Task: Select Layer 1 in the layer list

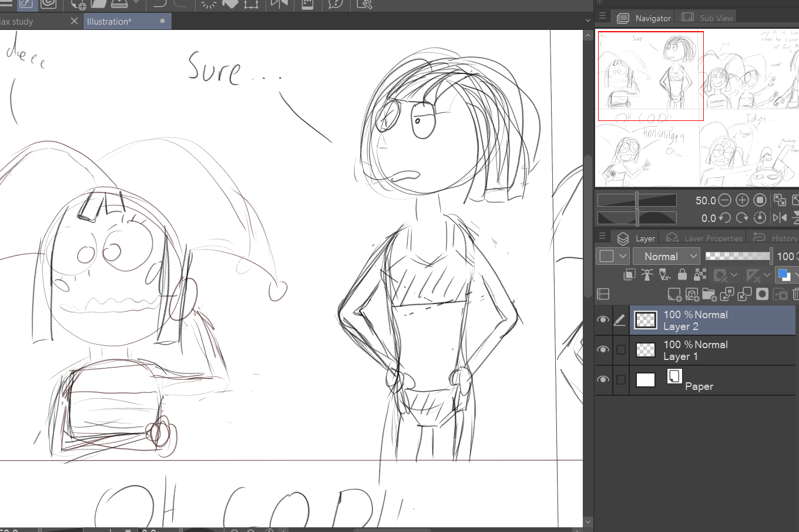Action: coord(713,351)
